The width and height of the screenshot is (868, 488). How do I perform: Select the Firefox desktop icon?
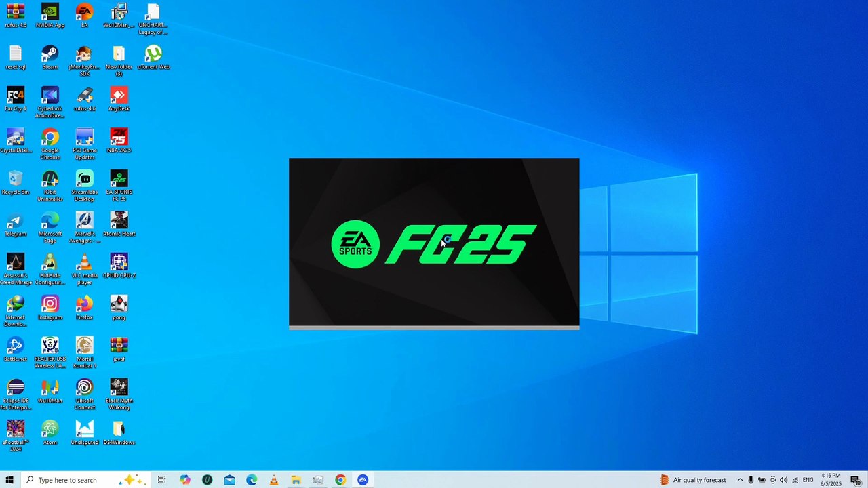point(84,308)
